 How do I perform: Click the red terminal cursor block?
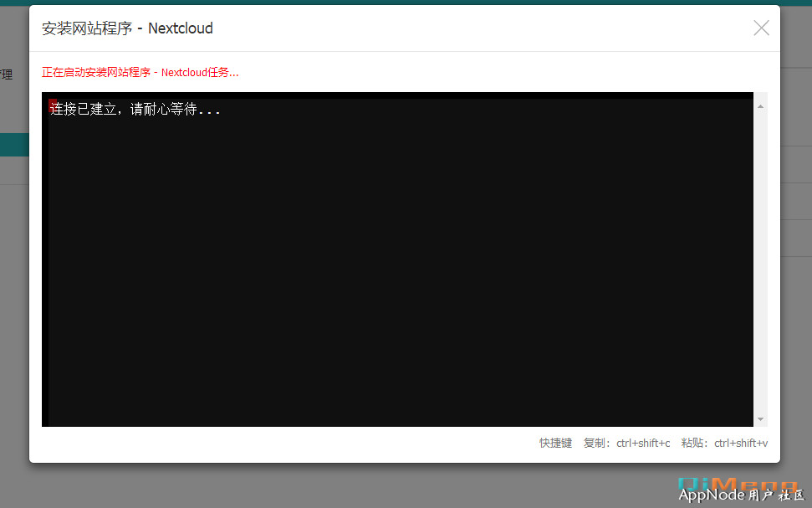[52, 105]
